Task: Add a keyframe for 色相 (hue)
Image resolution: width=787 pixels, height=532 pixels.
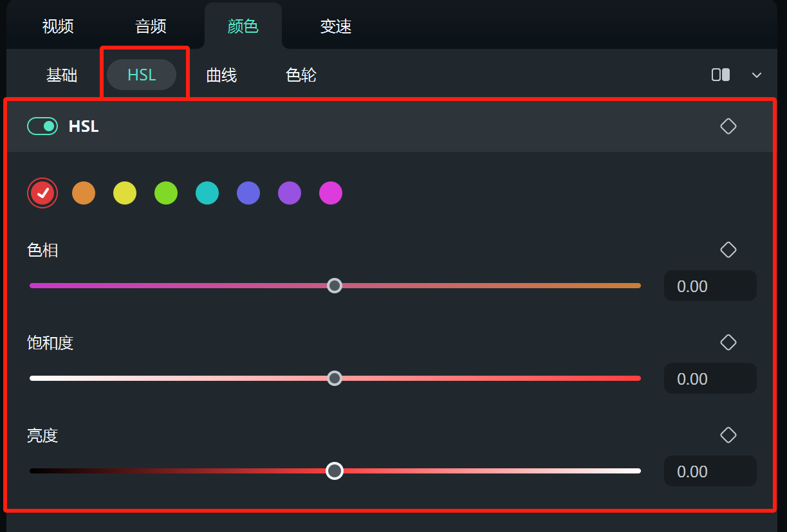Action: tap(728, 250)
